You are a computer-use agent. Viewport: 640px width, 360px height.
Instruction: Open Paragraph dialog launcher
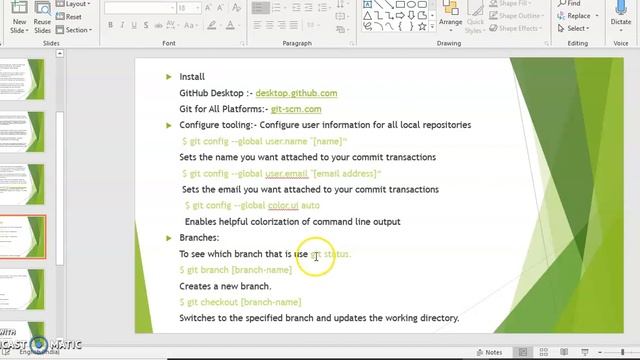click(352, 43)
